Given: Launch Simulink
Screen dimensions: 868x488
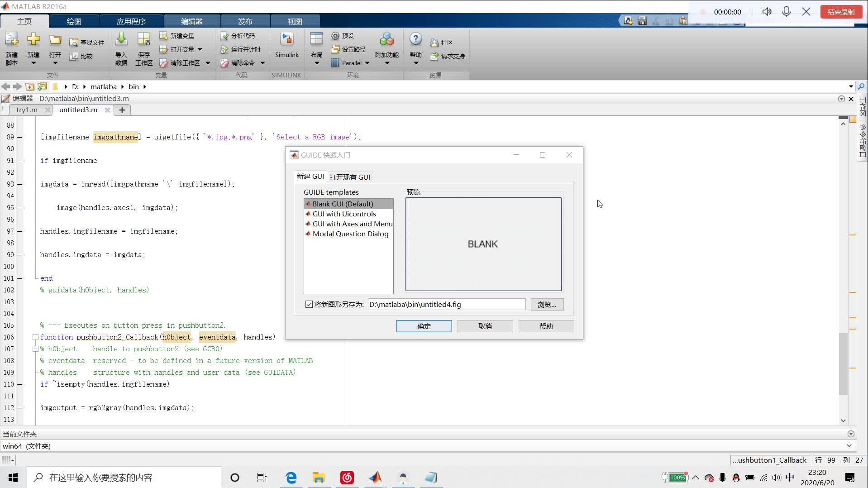Looking at the screenshot, I should [286, 45].
